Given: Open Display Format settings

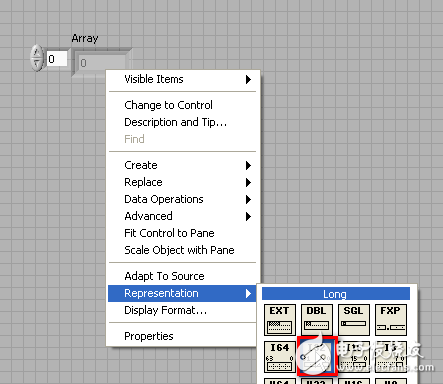Looking at the screenshot, I should point(166,310).
